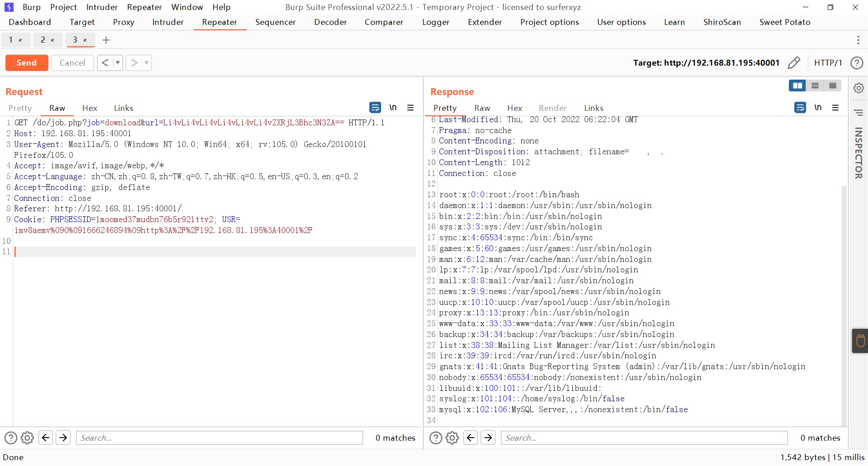
Task: Add a new Repeater tab
Action: [x=106, y=40]
